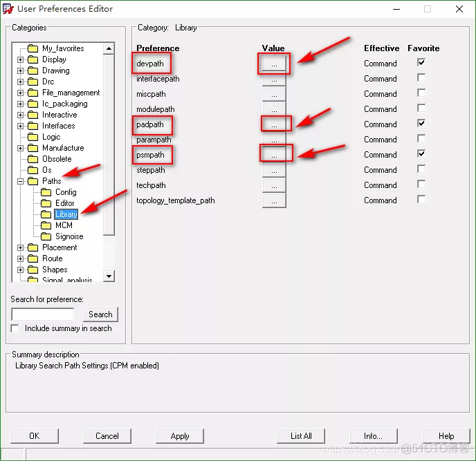Viewport: 476px width, 461px height.
Task: Click the category list scroll-down arrow
Action: (109, 276)
